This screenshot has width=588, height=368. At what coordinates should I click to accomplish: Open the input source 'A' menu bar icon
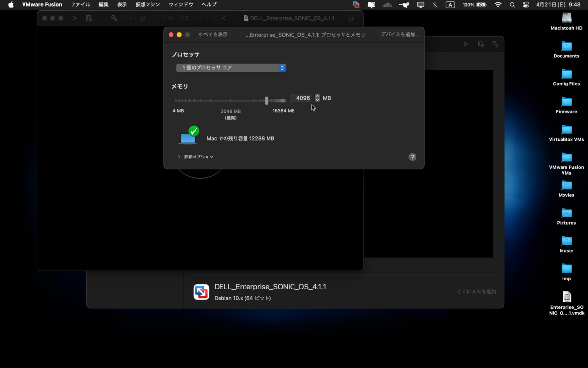(450, 5)
